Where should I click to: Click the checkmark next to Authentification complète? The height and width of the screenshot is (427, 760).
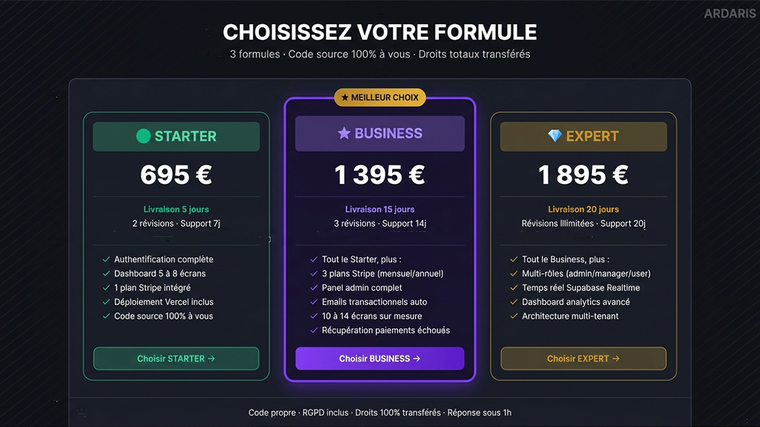click(106, 259)
